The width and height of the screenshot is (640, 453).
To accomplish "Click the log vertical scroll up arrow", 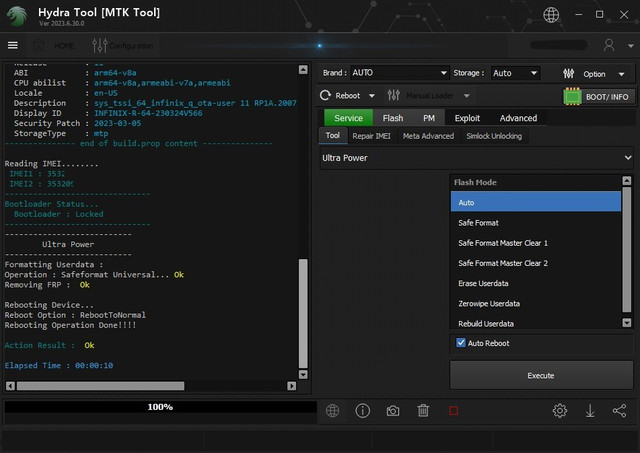I will point(303,70).
